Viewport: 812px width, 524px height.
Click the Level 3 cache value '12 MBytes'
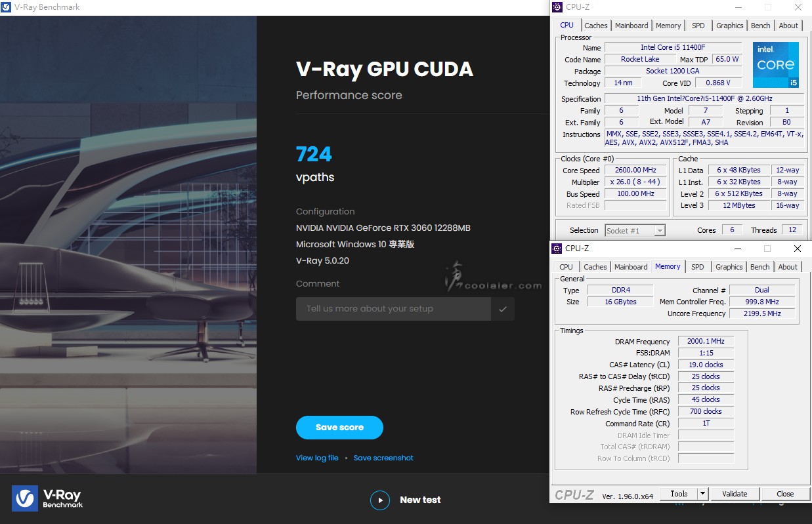[x=739, y=206]
